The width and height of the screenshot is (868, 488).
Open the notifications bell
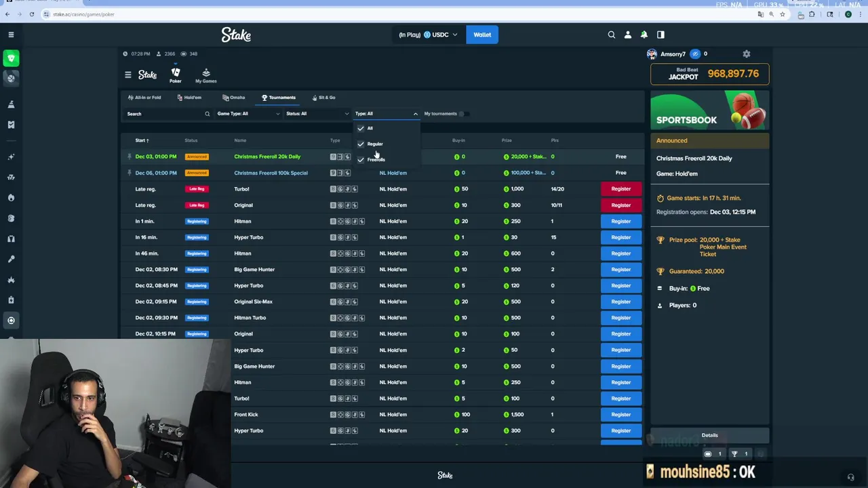(644, 35)
